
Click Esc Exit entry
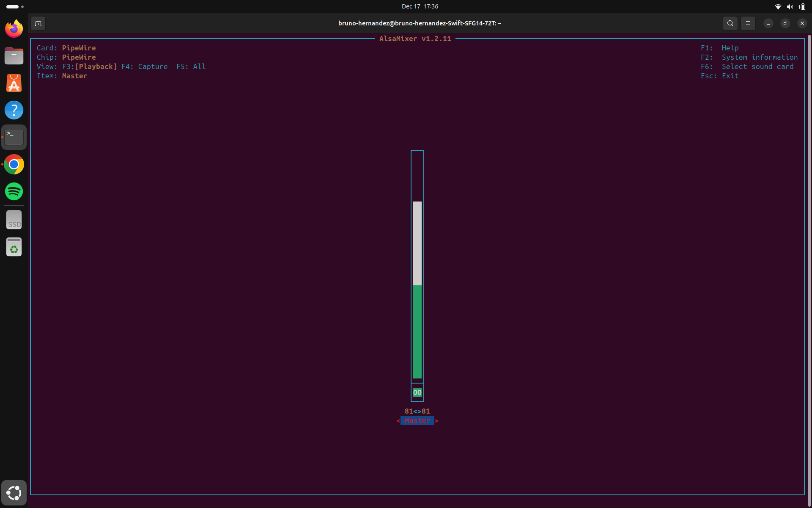tap(720, 76)
